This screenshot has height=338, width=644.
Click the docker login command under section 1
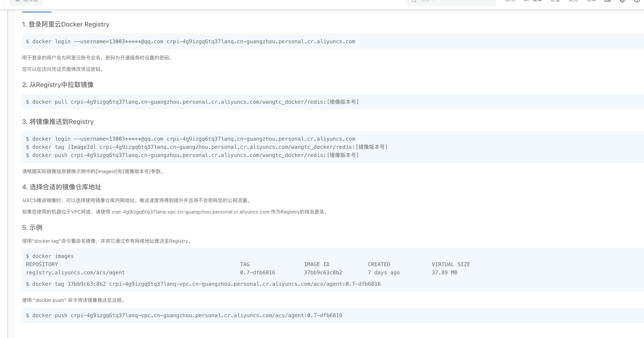[191, 41]
